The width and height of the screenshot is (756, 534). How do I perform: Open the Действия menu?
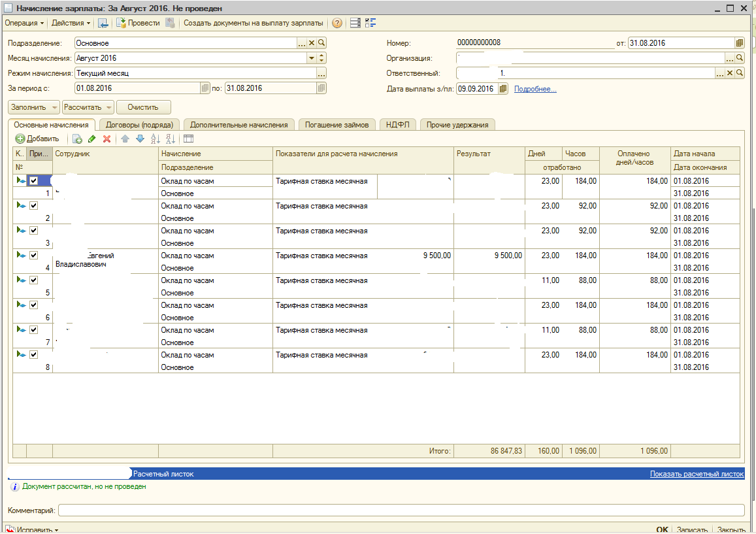coord(71,23)
